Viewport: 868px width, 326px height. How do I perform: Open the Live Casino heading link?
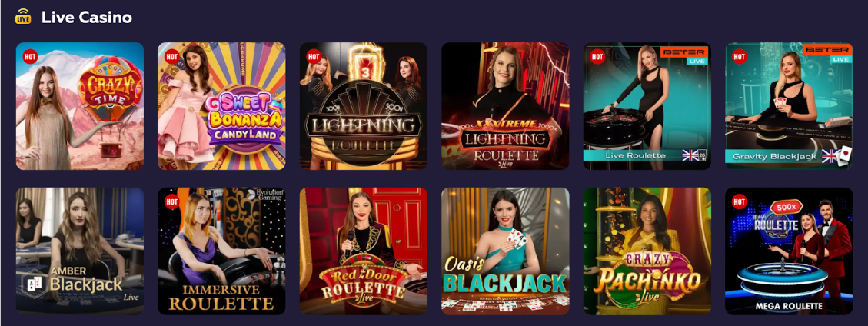[87, 17]
